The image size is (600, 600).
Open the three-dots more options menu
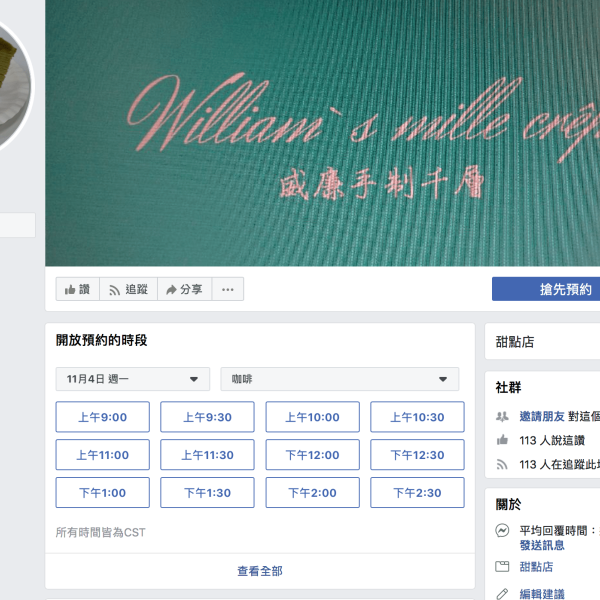(x=228, y=289)
